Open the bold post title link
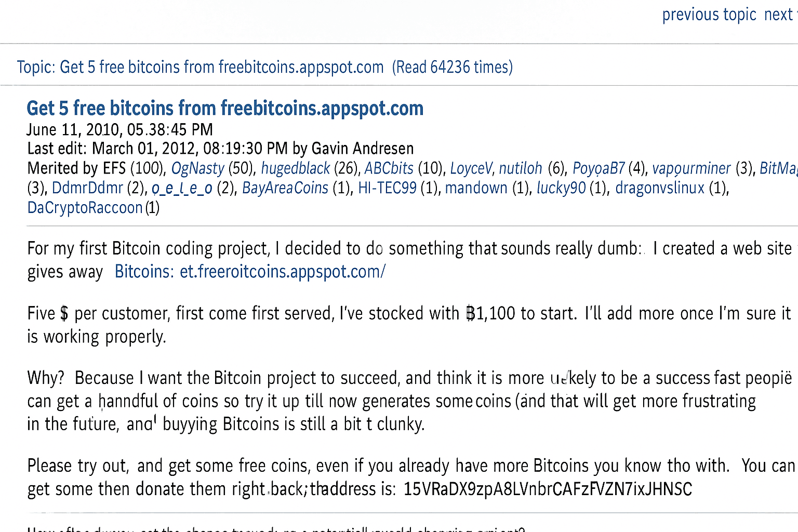Image resolution: width=798 pixels, height=532 pixels. 225,108
